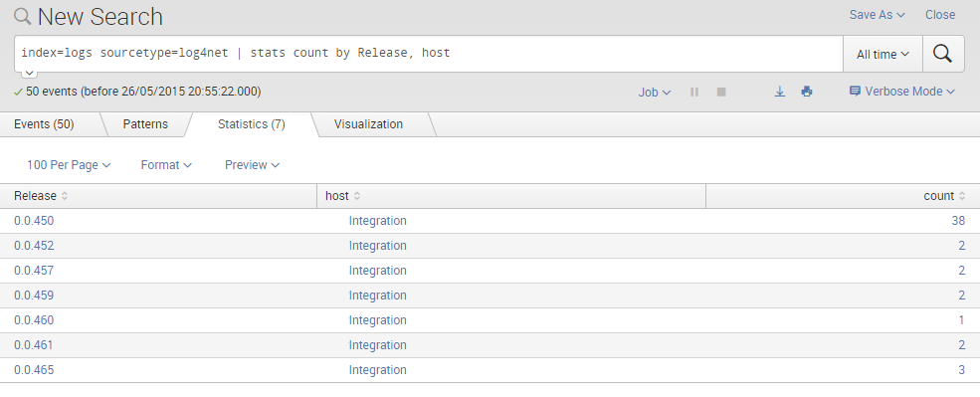Switch to Visualization tab
Image resolution: width=980 pixels, height=397 pixels.
pyautogui.click(x=368, y=124)
